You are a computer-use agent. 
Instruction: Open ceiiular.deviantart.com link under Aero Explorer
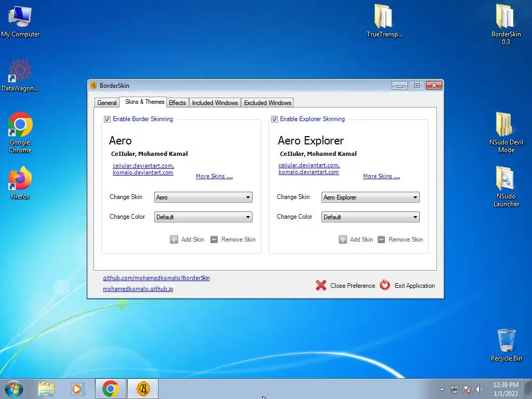click(x=309, y=165)
